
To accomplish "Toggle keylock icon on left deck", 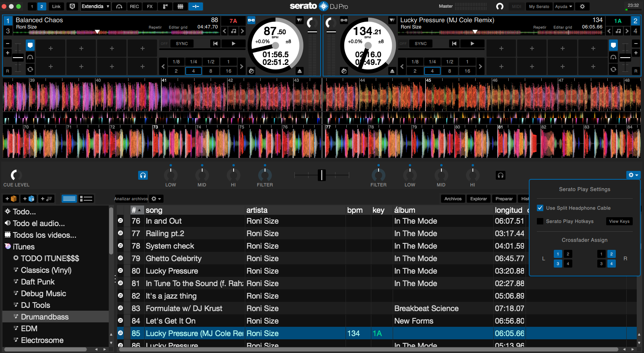I will pyautogui.click(x=251, y=20).
